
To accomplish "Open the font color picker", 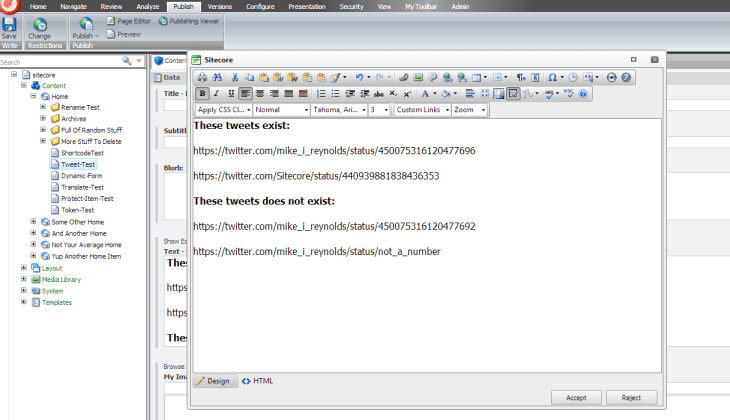I will pos(426,93).
